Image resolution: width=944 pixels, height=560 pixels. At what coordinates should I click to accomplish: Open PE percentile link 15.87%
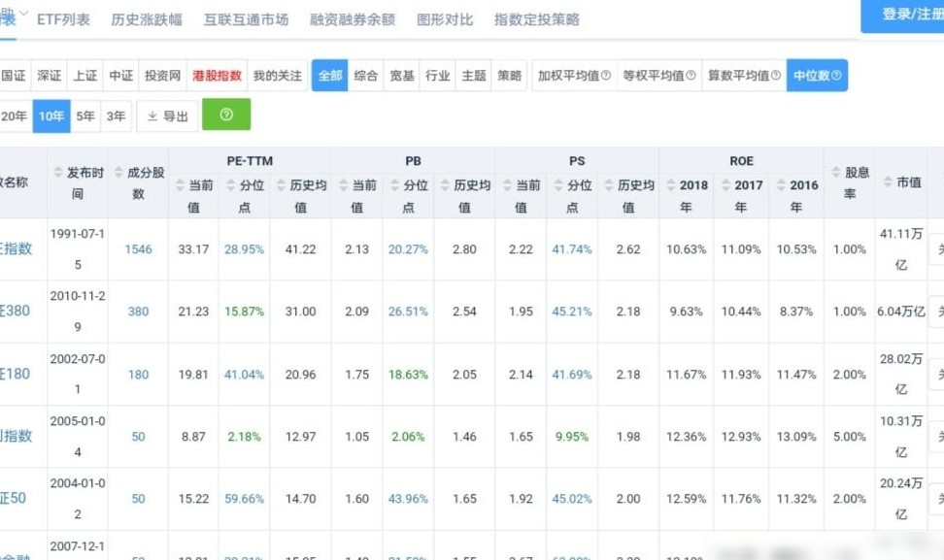pos(245,312)
